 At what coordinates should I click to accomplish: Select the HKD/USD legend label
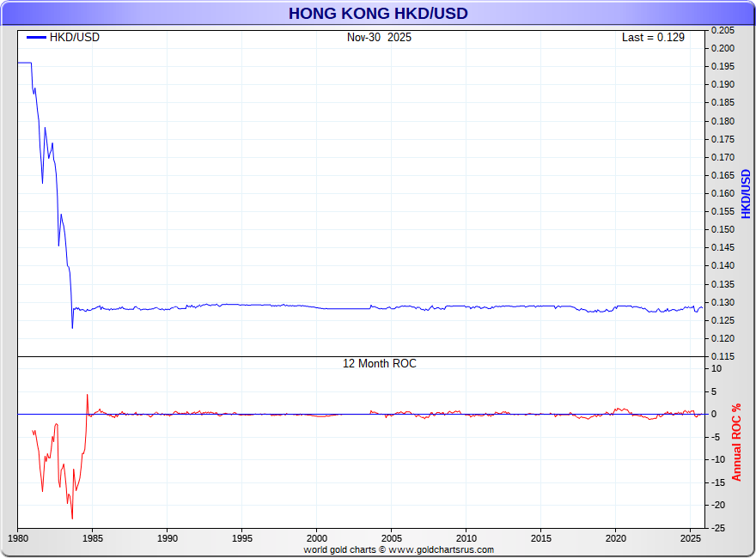pyautogui.click(x=74, y=38)
